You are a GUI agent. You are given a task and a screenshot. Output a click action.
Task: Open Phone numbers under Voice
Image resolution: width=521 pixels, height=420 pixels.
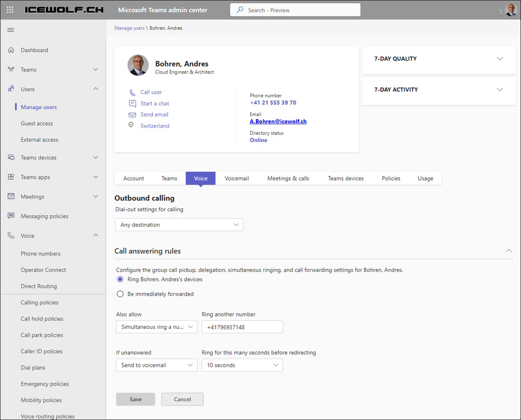(41, 253)
